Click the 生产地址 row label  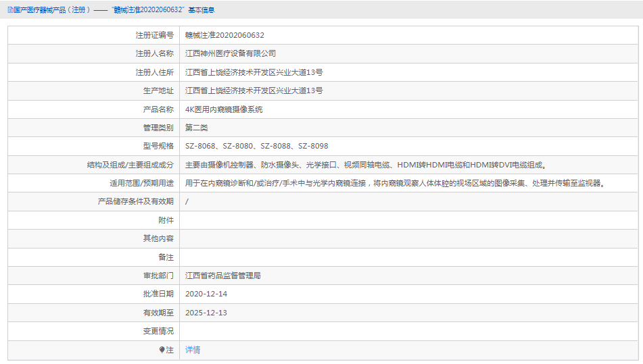tap(158, 90)
